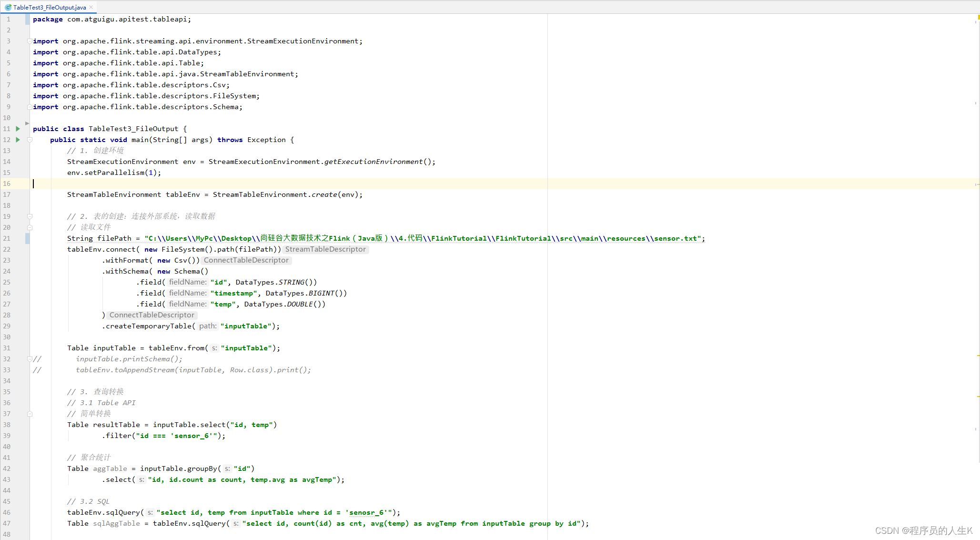
Task: Run the TableTest3_FileOutput class from the gutter
Action: pyautogui.click(x=18, y=129)
